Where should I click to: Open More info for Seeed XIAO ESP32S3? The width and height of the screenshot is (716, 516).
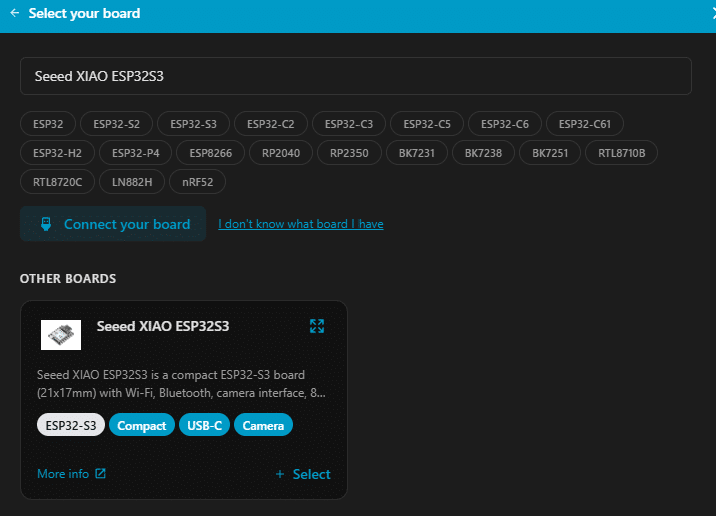pyautogui.click(x=72, y=474)
